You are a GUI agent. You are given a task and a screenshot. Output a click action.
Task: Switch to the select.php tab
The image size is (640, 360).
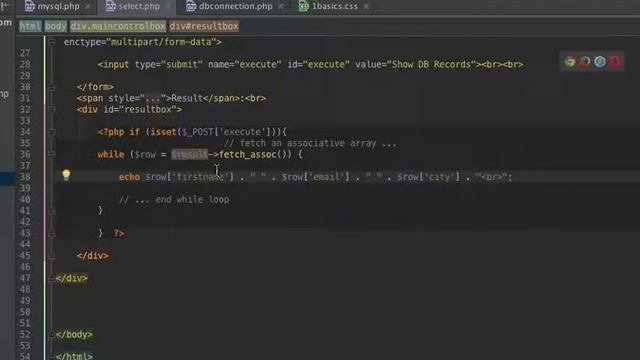pyautogui.click(x=139, y=6)
